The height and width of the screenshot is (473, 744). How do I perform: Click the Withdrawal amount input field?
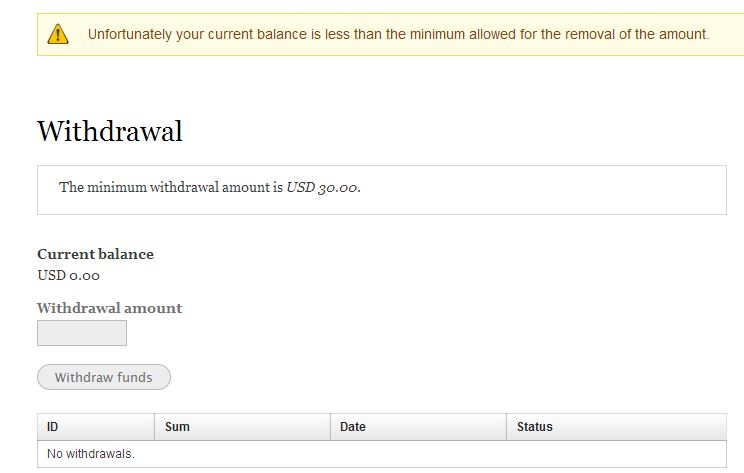coord(82,333)
